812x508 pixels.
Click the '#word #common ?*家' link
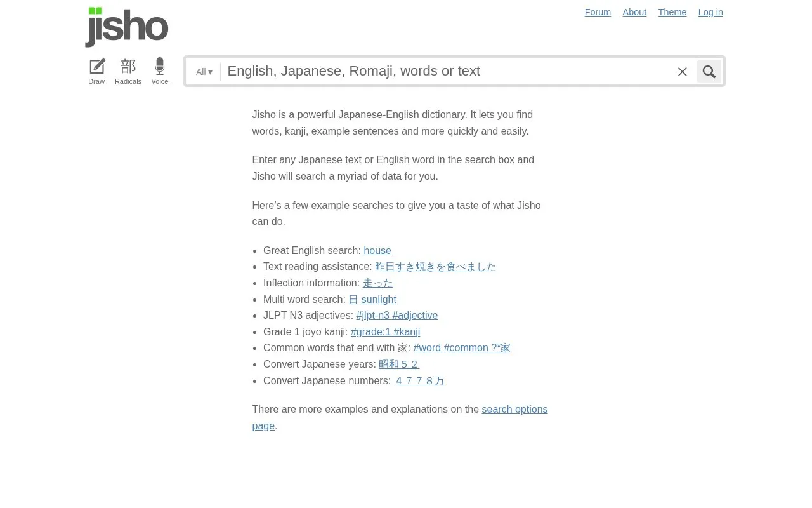coord(462,348)
